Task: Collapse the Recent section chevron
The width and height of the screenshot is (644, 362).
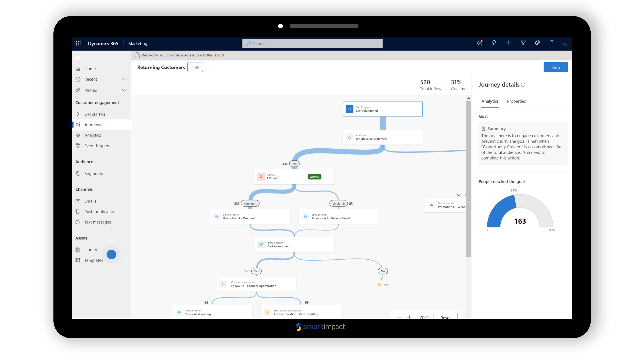Action: coord(124,79)
